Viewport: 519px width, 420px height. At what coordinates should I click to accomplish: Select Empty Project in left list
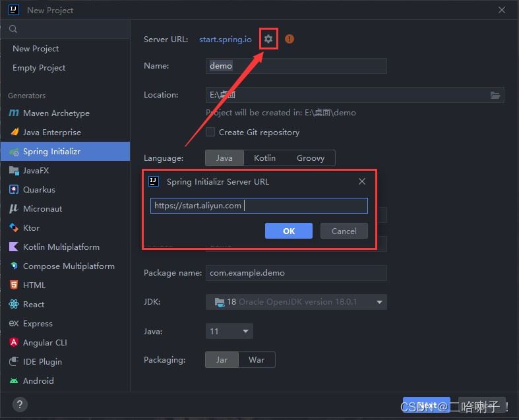[39, 68]
